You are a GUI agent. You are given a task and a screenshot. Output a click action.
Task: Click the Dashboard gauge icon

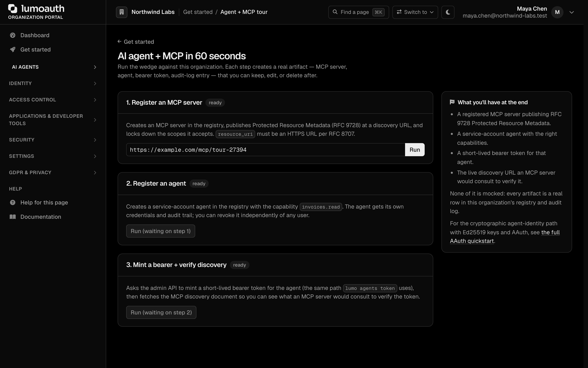coord(13,35)
